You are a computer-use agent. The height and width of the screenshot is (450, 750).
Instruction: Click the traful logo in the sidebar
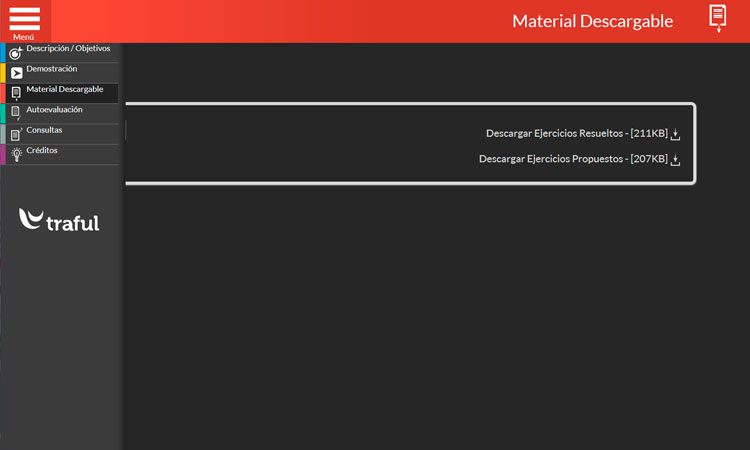pyautogui.click(x=59, y=221)
